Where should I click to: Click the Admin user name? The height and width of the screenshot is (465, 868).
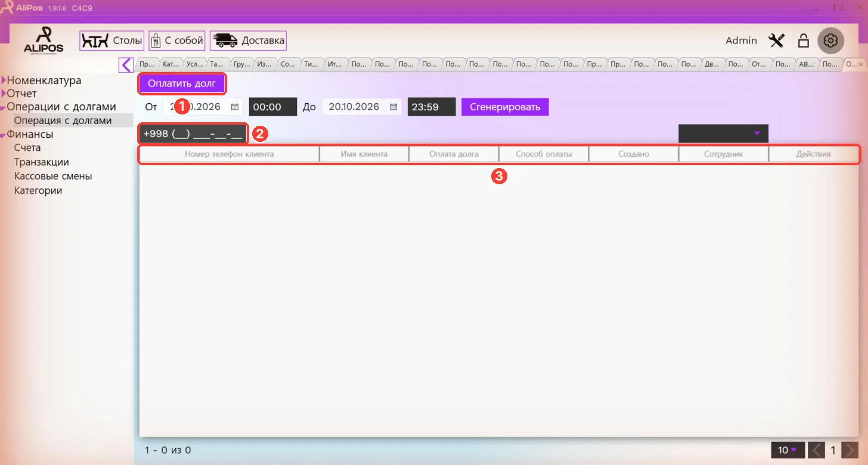pos(741,41)
